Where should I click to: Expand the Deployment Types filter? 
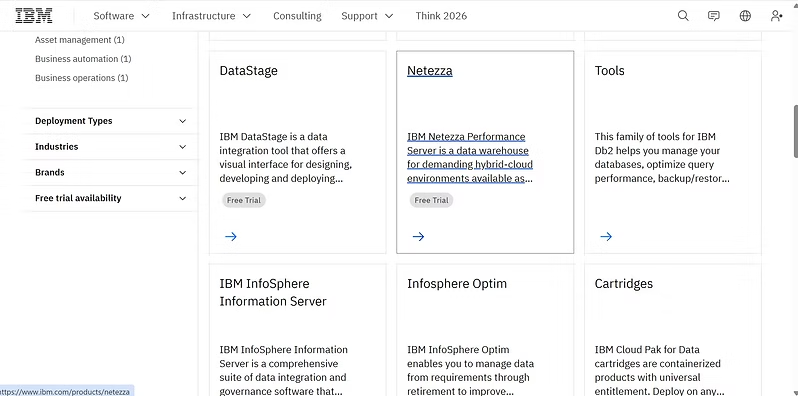coord(110,121)
